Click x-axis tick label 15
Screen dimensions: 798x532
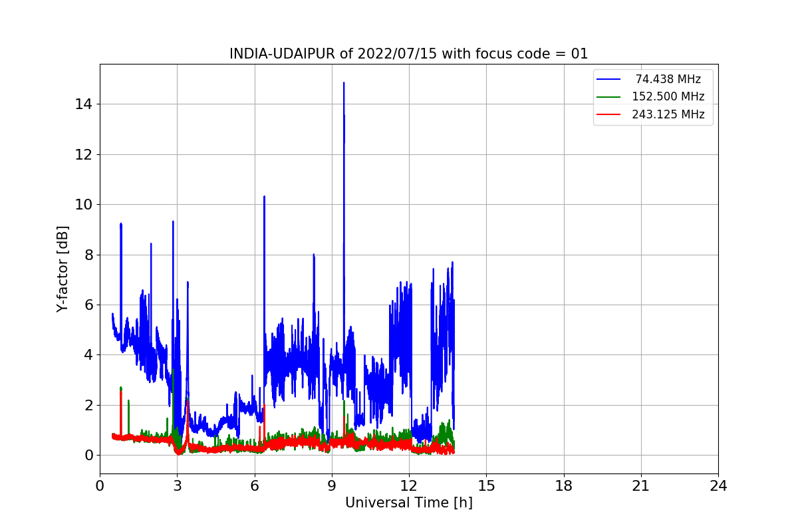[x=486, y=486]
